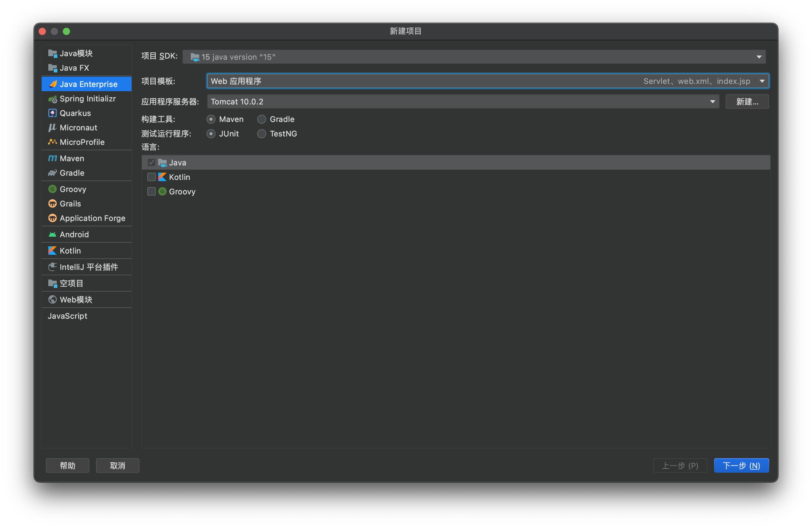Click the MicroProfile icon in the list
The height and width of the screenshot is (527, 812).
pyautogui.click(x=52, y=142)
